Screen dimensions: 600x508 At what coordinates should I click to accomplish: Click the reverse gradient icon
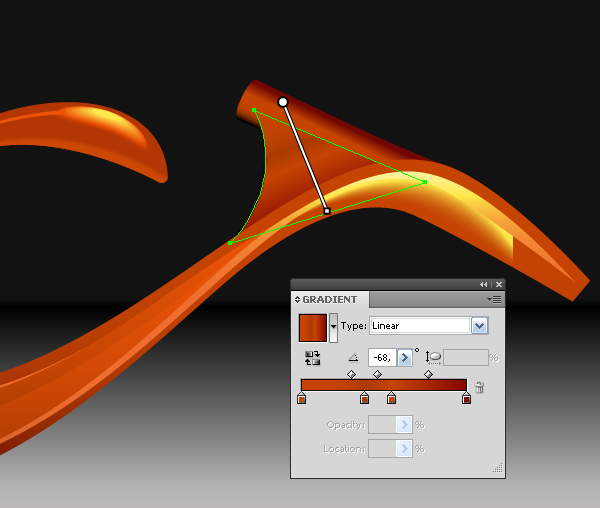(313, 358)
